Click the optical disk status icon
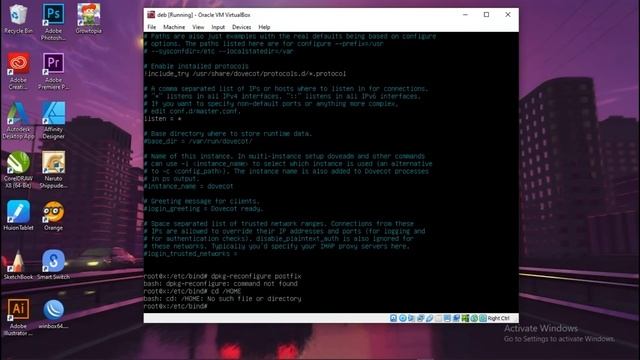 coord(402,318)
